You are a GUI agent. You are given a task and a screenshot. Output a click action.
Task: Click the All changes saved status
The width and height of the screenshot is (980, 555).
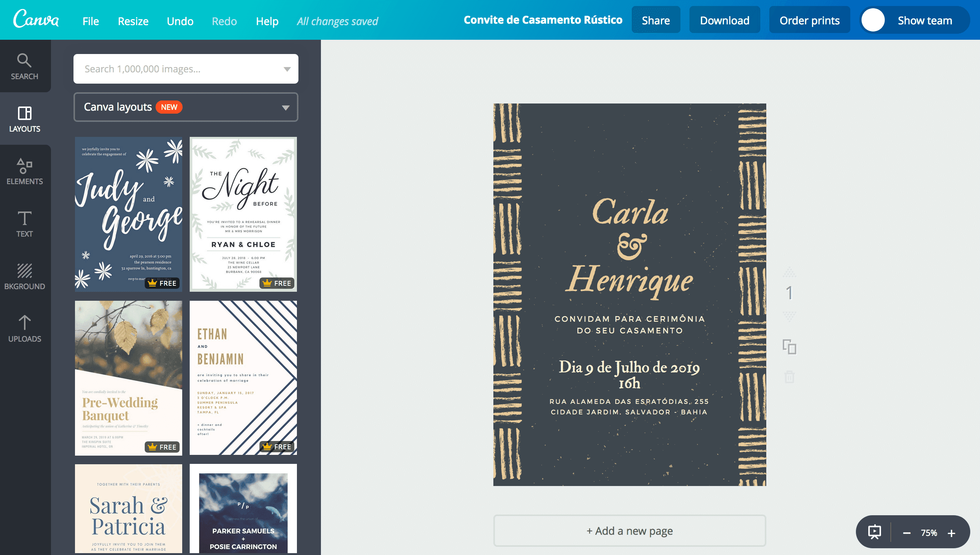point(337,21)
